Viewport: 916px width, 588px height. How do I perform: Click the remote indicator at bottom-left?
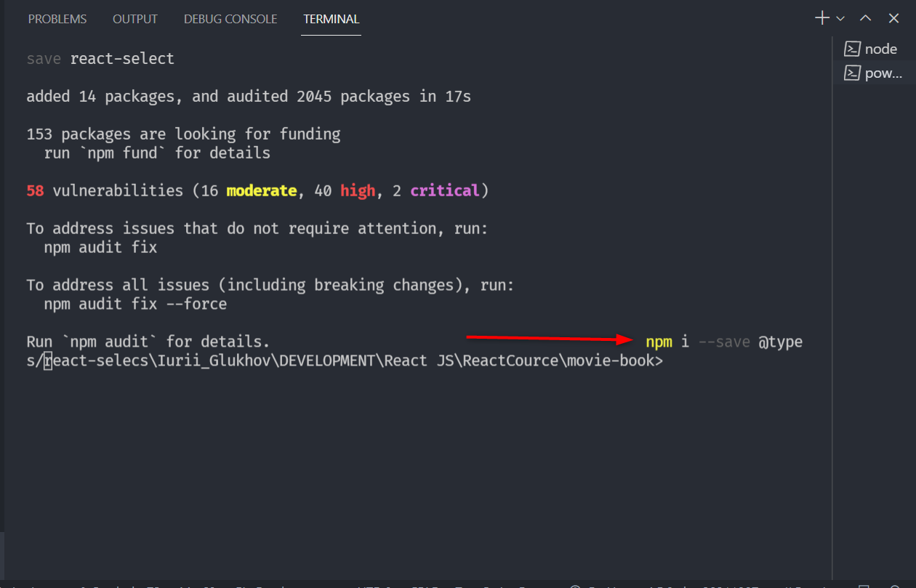point(7,586)
